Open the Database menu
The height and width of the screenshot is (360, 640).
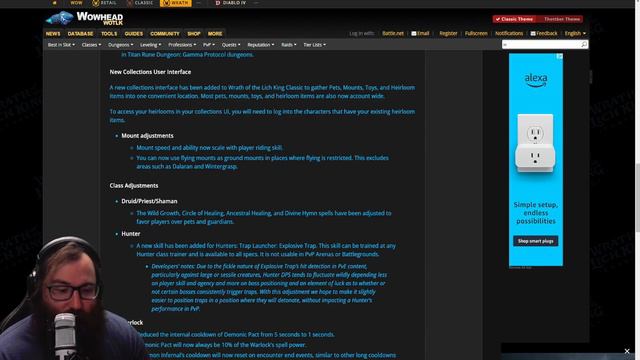pos(80,34)
